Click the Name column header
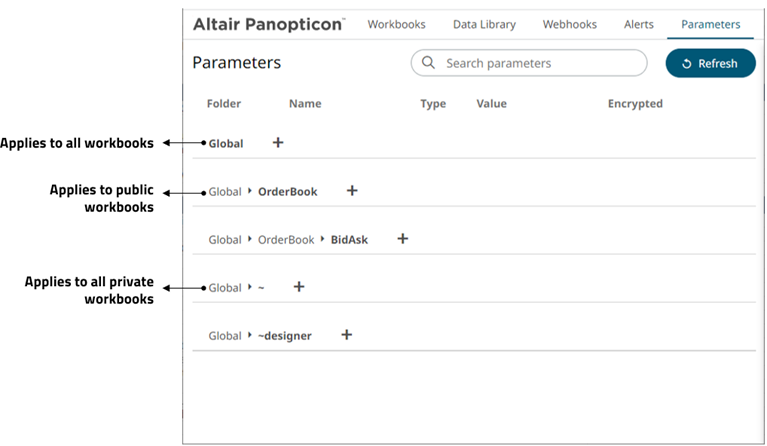 (305, 104)
